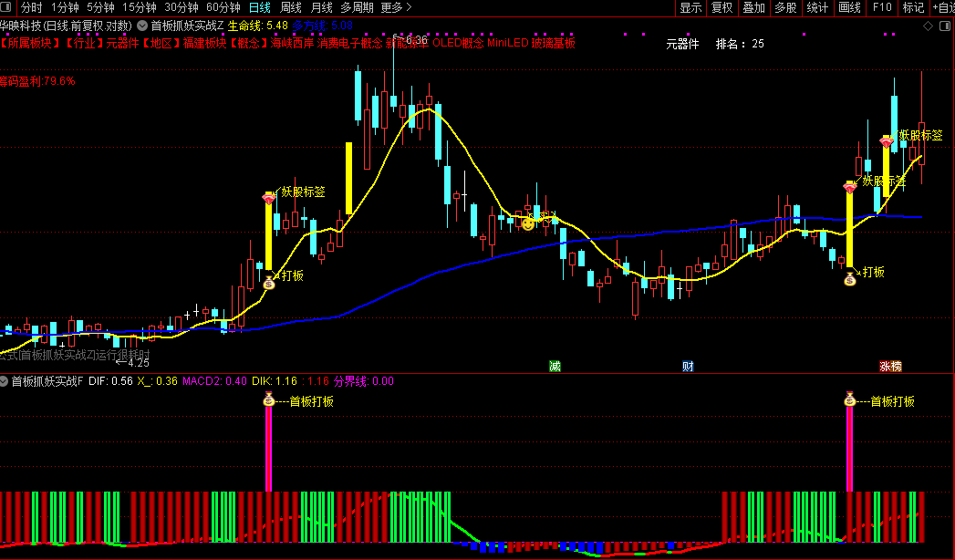Click the smiley face marker on chart
955x560 pixels.
[x=528, y=223]
